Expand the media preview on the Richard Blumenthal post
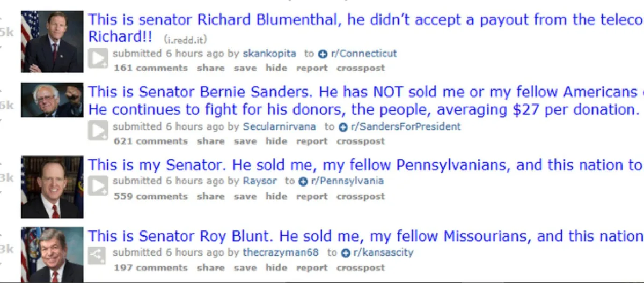Image resolution: width=644 pixels, height=283 pixels. pos(98,58)
